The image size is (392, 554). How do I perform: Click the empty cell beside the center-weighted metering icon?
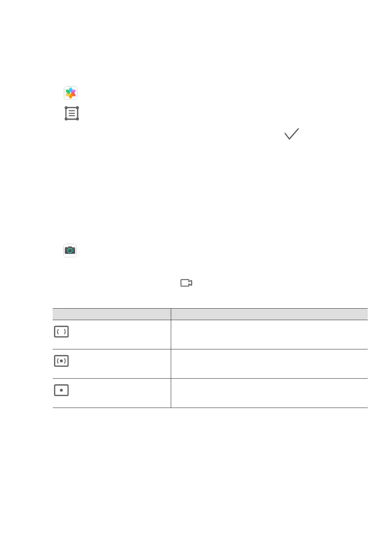tap(269, 364)
